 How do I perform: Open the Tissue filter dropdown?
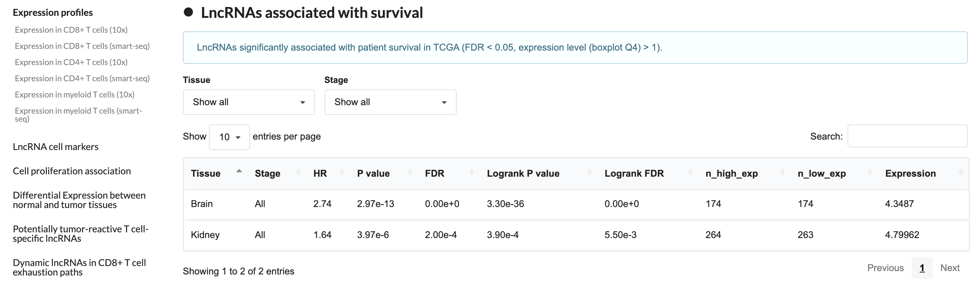(249, 102)
